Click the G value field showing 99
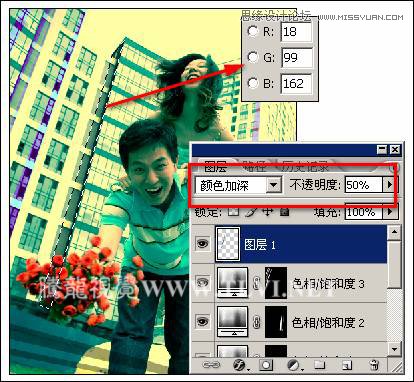The width and height of the screenshot is (414, 382). click(x=297, y=57)
